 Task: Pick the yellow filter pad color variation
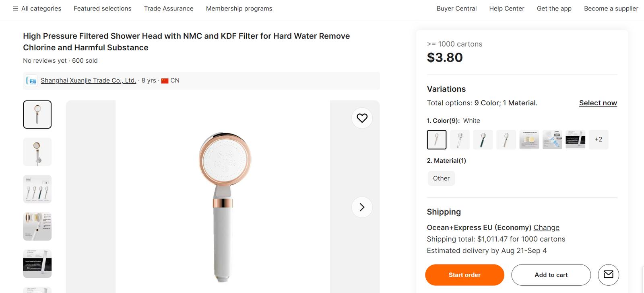(529, 139)
